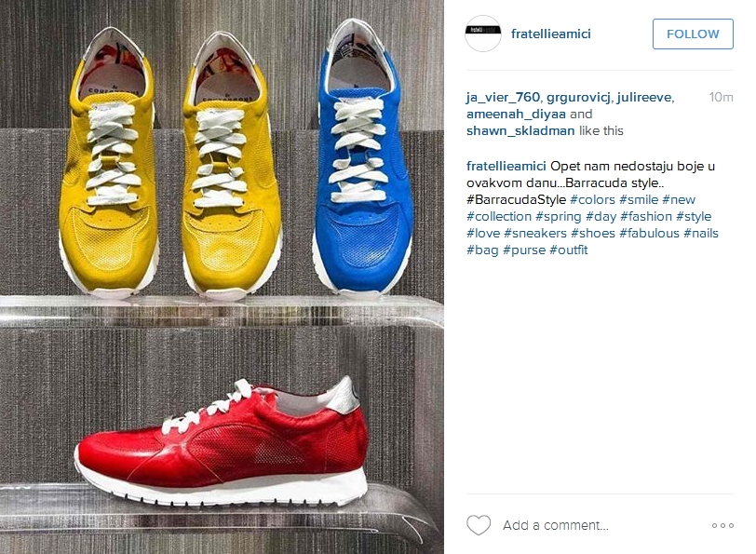View julireeve's profile
Viewport: 756px width, 554px height.
pyautogui.click(x=643, y=98)
